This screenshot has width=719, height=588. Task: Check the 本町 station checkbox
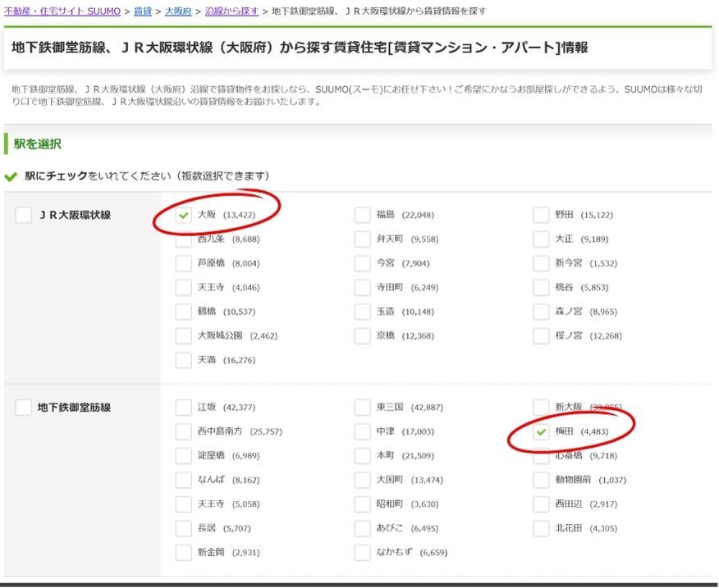click(363, 456)
